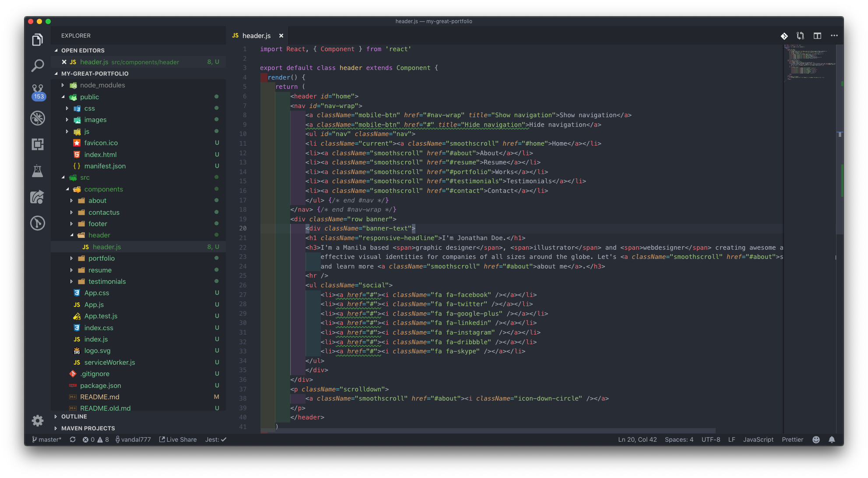Open notifications via the bell icon
Viewport: 868px width, 478px height.
(832, 440)
